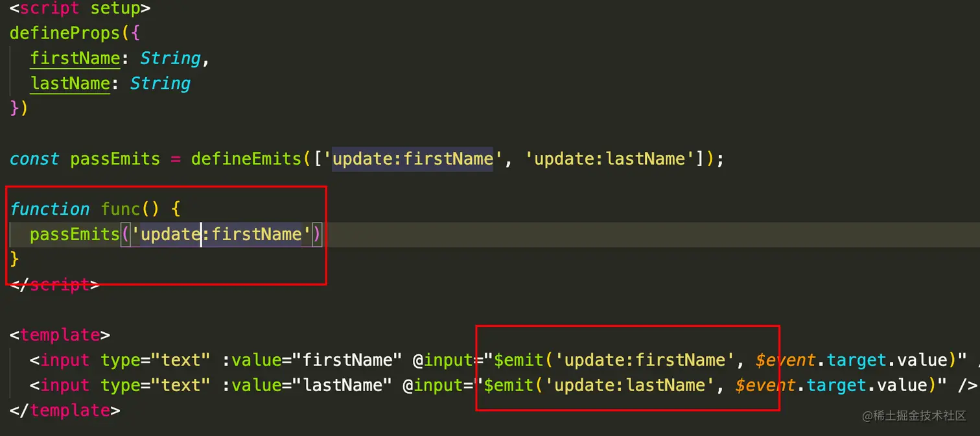Click '$emit' in the lastName input line
The height and width of the screenshot is (436, 980).
[509, 385]
